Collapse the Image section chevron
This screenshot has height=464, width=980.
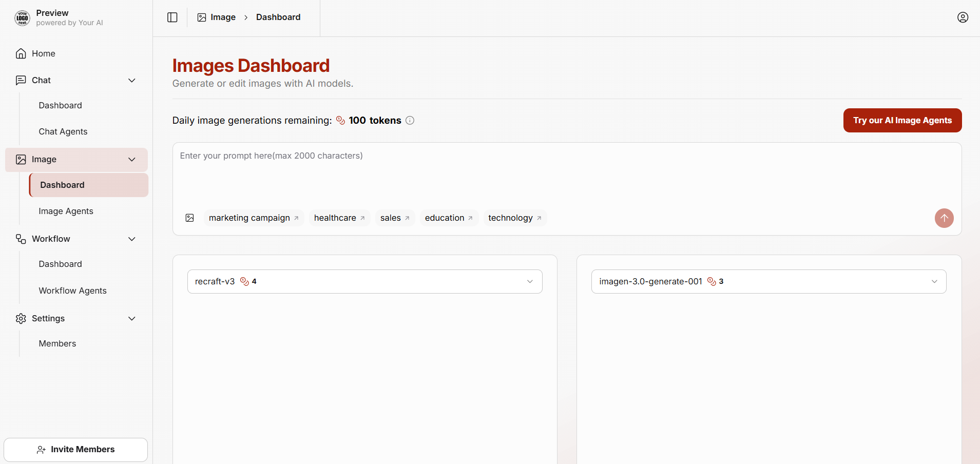[x=132, y=160]
